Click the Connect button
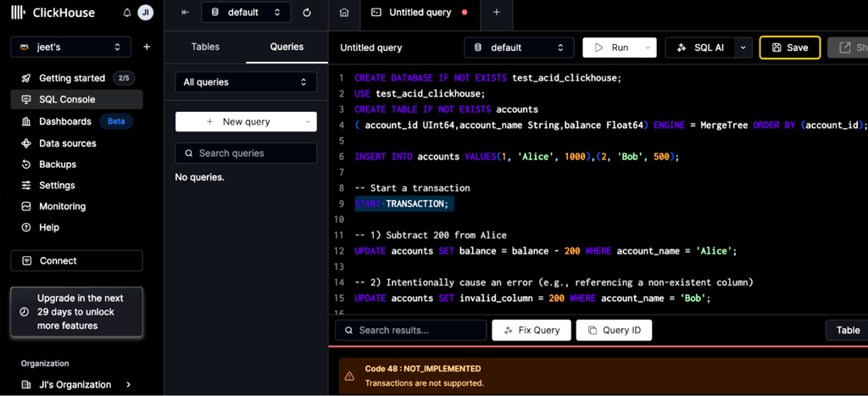This screenshot has height=396, width=868. (76, 261)
